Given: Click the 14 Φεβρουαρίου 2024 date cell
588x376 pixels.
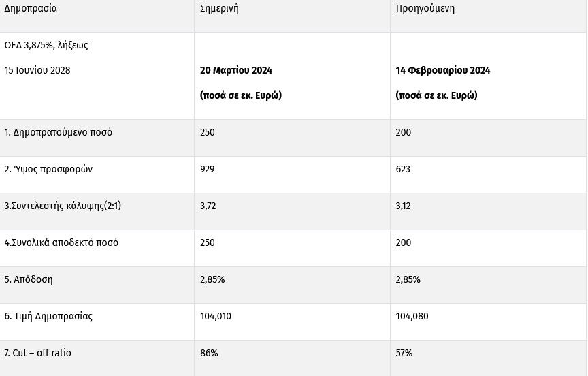Looking at the screenshot, I should click(x=443, y=70).
